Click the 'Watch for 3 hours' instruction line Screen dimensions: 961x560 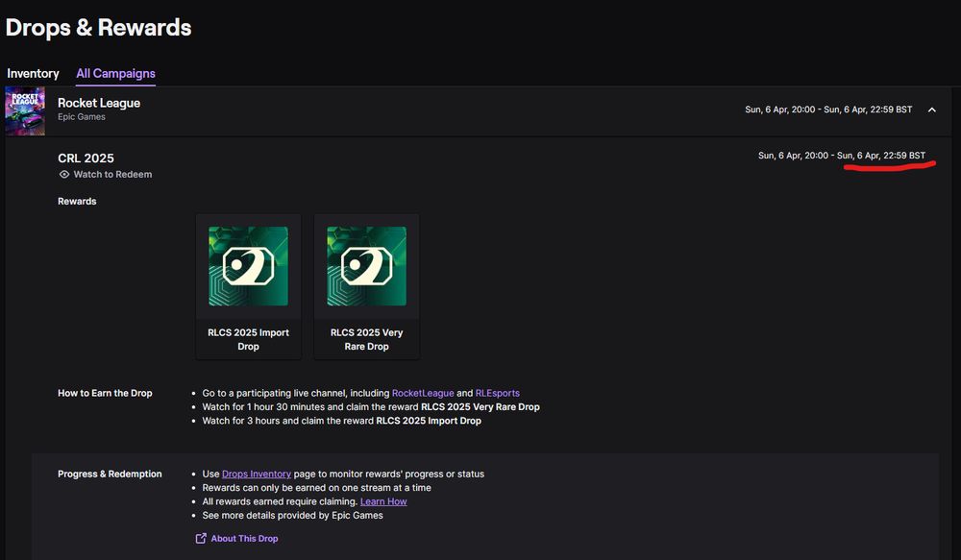[341, 421]
